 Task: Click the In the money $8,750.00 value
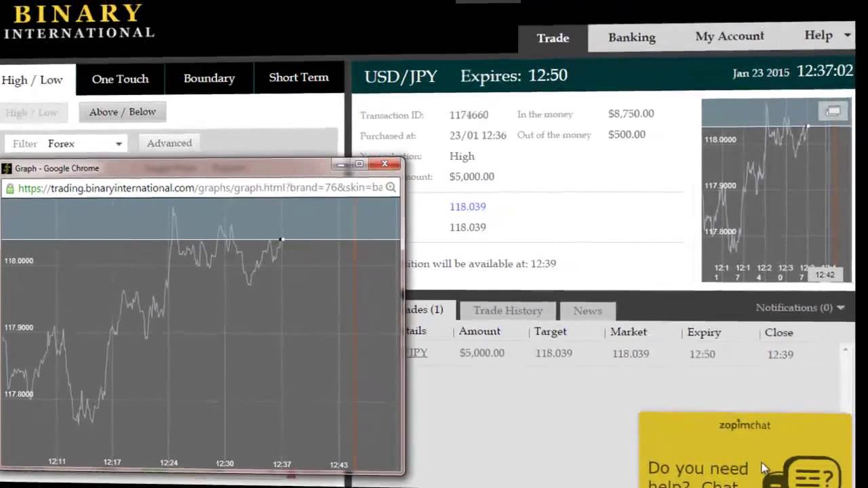pos(631,114)
